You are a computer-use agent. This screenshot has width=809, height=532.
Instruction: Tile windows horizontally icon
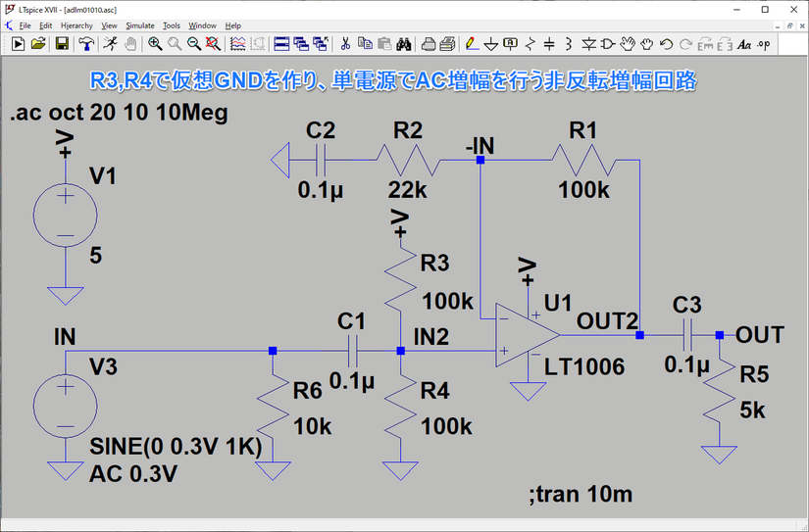point(281,44)
